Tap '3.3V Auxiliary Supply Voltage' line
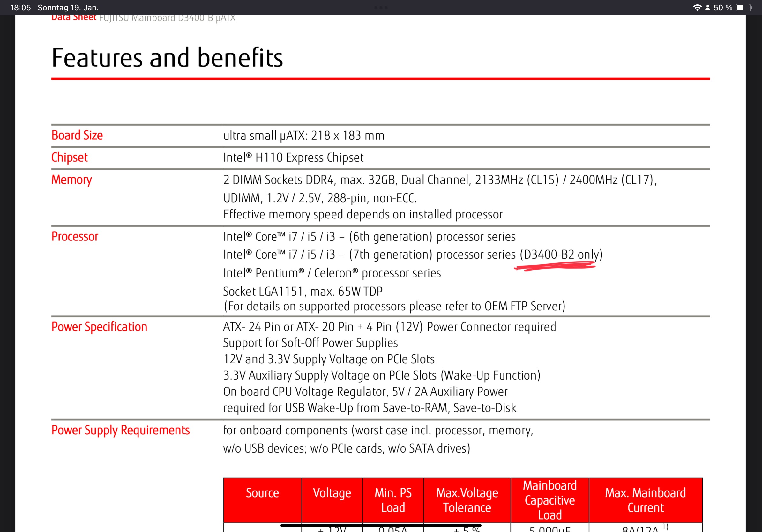The height and width of the screenshot is (532, 762). tap(382, 375)
